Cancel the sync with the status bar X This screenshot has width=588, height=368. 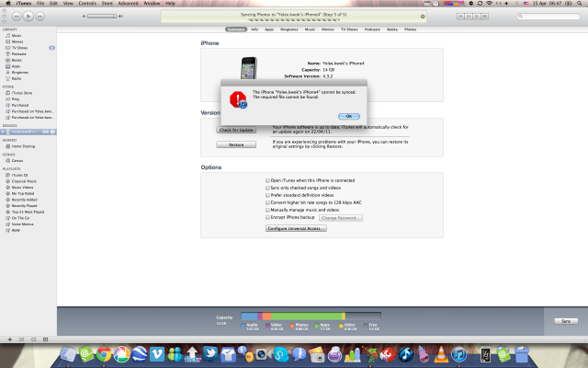tap(423, 17)
